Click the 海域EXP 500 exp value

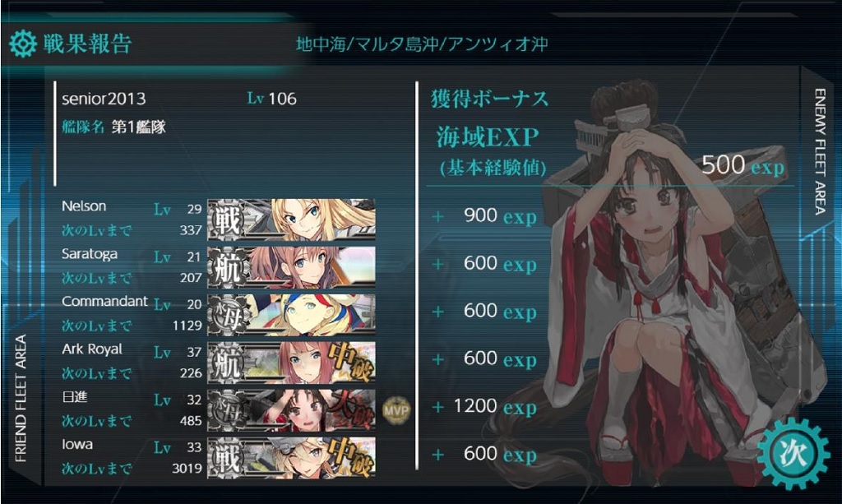click(743, 164)
